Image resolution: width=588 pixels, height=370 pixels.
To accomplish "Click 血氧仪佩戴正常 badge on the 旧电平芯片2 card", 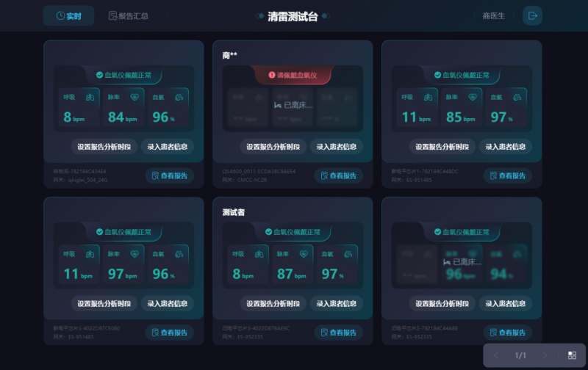I will tap(462, 232).
